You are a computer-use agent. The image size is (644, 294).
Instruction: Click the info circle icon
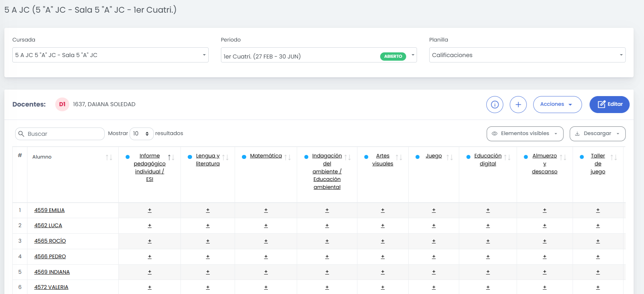coord(495,104)
